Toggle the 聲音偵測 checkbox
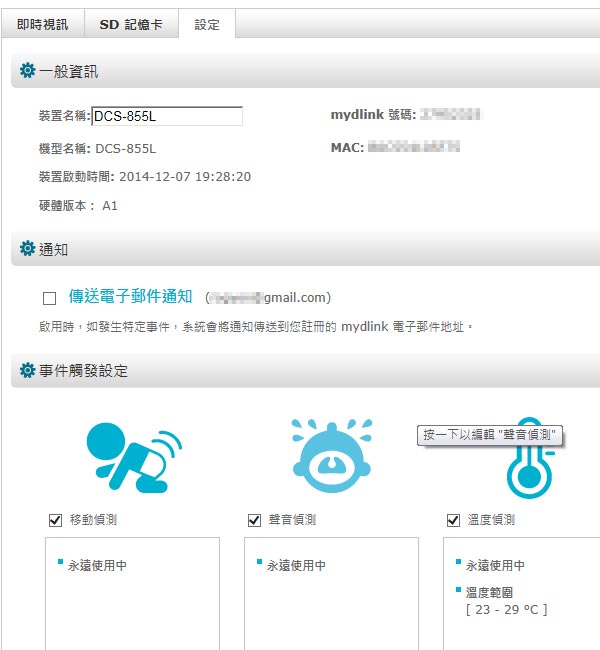This screenshot has height=650, width=600. click(254, 520)
